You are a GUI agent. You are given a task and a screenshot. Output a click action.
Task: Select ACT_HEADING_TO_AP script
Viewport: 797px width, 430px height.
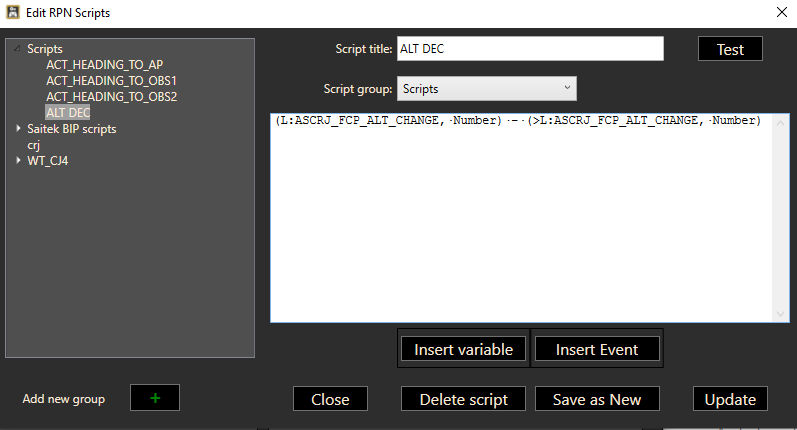(x=104, y=65)
